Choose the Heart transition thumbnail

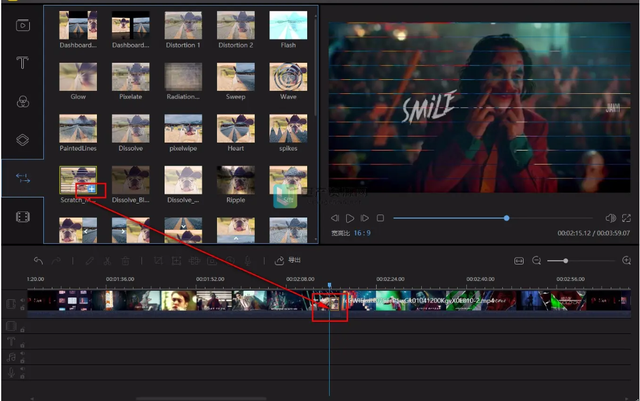[x=236, y=130]
